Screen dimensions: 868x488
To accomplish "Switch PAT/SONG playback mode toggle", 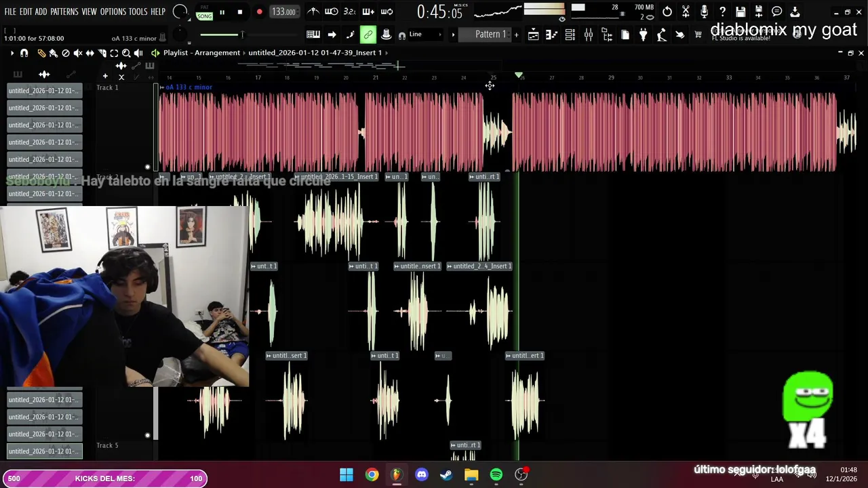I will point(204,12).
